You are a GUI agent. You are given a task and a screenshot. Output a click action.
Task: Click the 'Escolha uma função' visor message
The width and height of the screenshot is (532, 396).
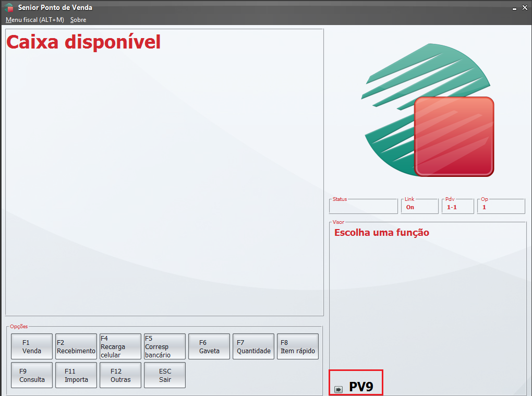pos(382,233)
